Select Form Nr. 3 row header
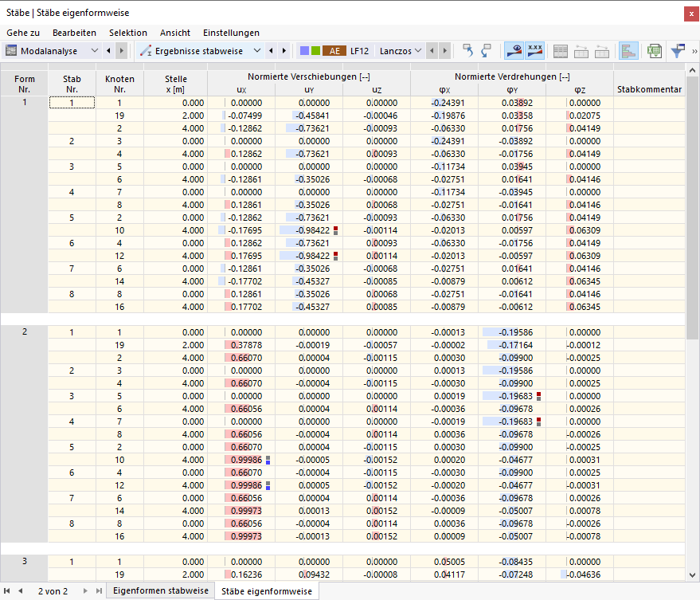Screen dimensions: 700x600 point(25,561)
